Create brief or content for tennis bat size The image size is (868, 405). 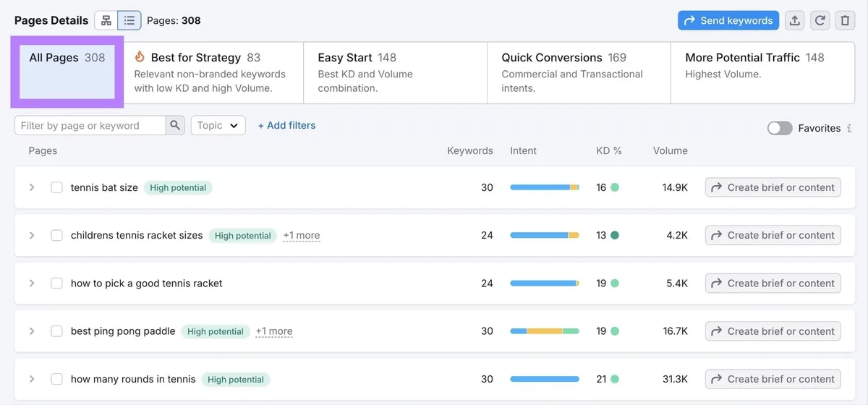coord(773,187)
